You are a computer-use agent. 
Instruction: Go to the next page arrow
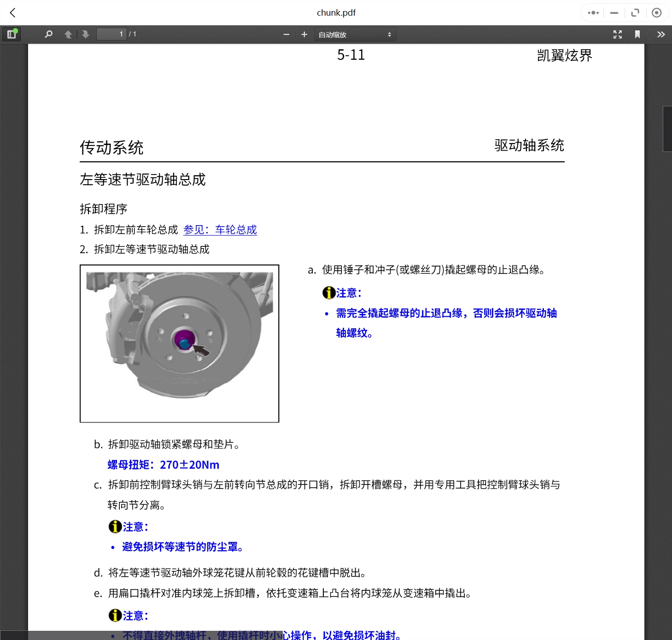click(x=85, y=34)
